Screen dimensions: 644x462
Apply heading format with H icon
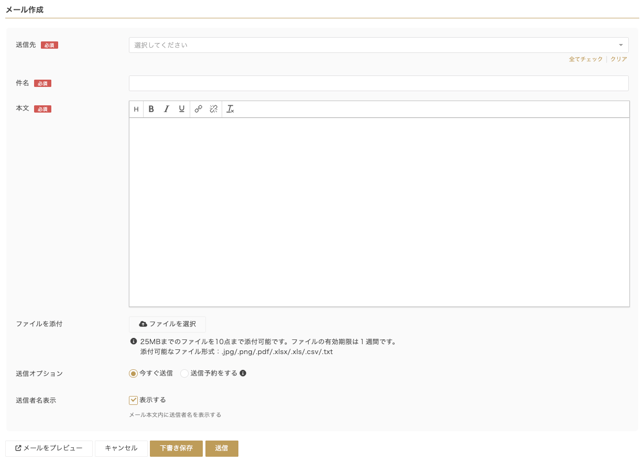tap(136, 109)
